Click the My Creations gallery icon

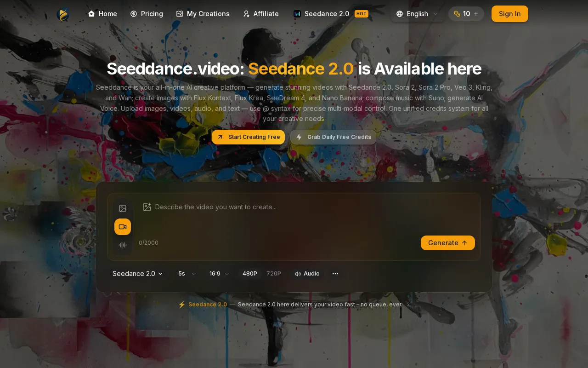[180, 14]
